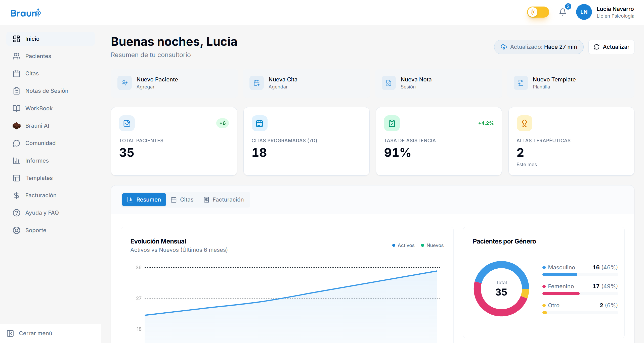Open Ayuda y FAQ
Image resolution: width=644 pixels, height=343 pixels.
point(42,212)
